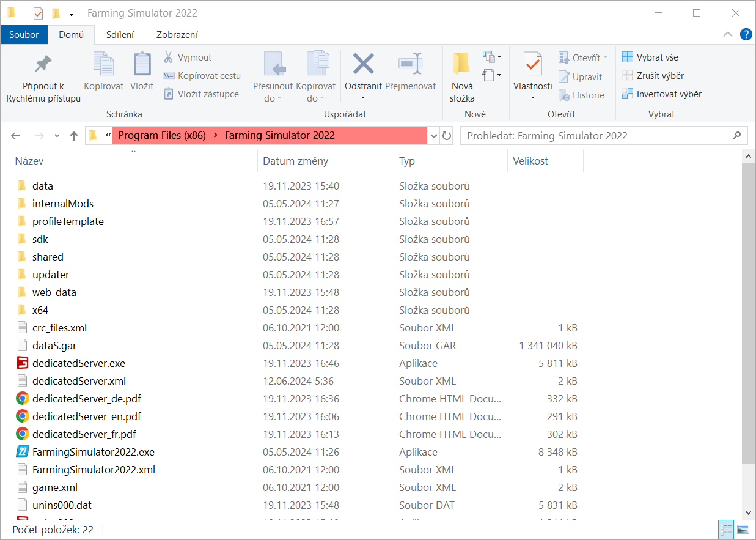Click the Prohledat search input field
Viewport: 756px width, 540px height.
595,136
